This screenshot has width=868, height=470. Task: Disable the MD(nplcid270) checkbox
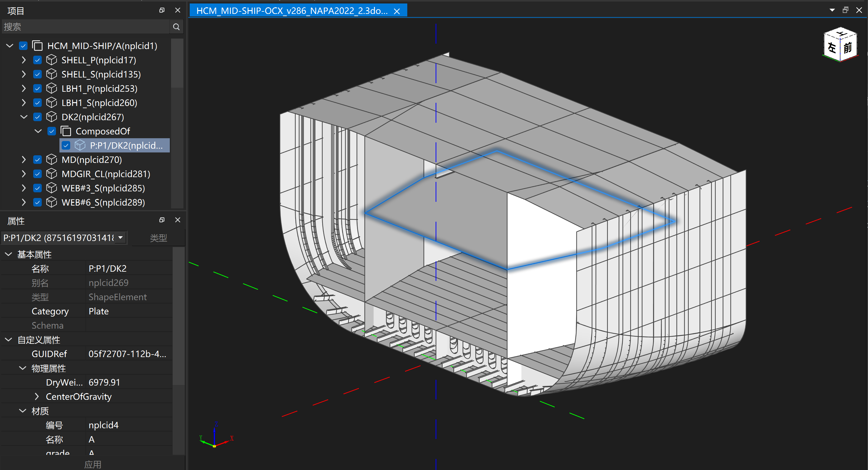coord(37,160)
